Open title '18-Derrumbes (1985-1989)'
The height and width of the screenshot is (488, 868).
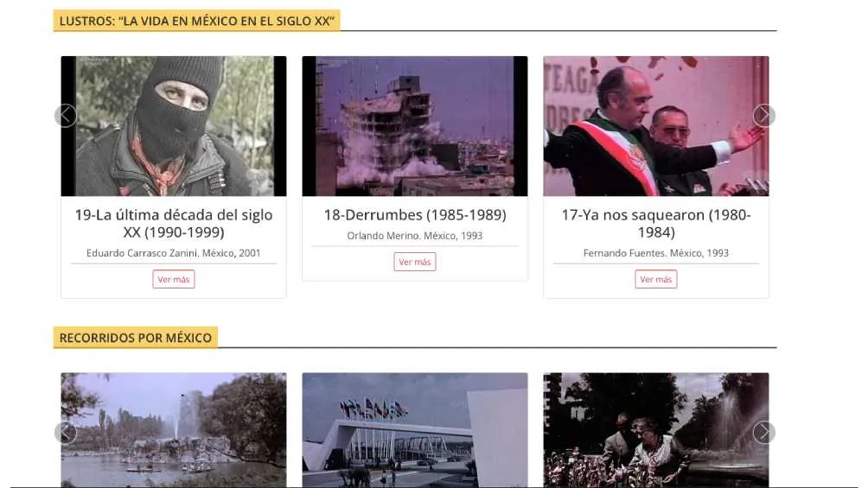415,215
